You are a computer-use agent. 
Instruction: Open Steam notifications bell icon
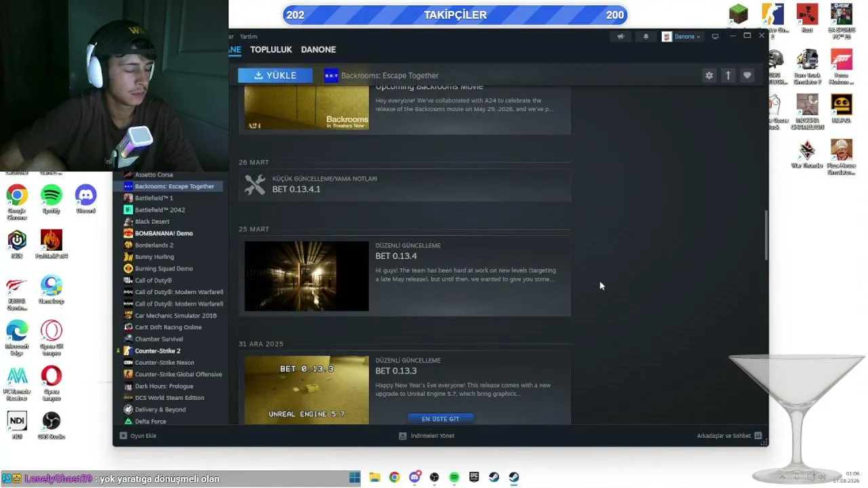646,37
